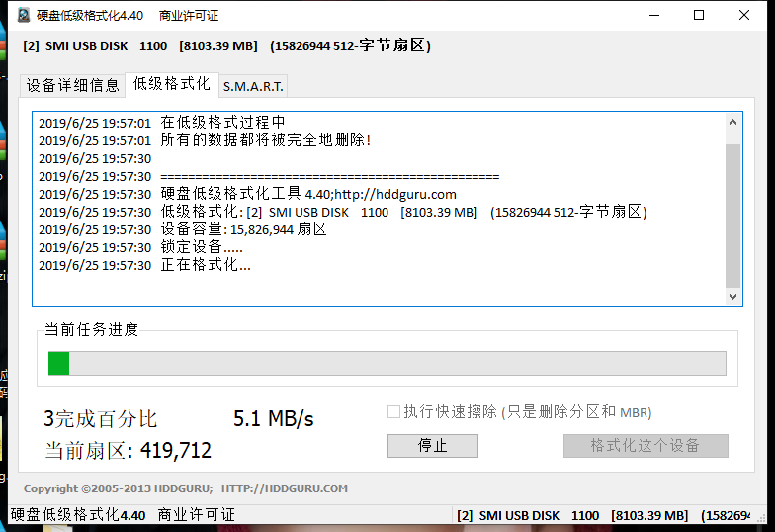Toggle the 执行快速擦除 checkbox

pos(394,412)
